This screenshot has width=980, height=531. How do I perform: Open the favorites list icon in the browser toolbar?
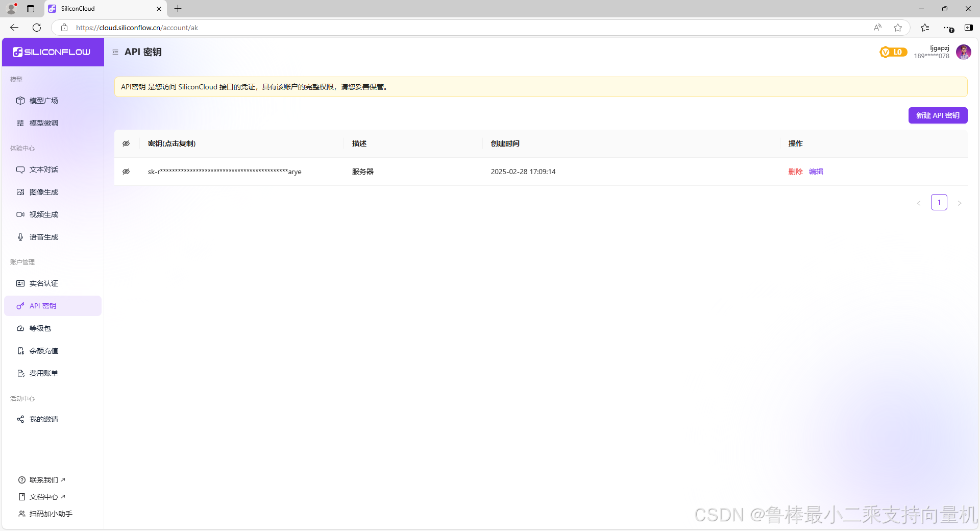[925, 28]
